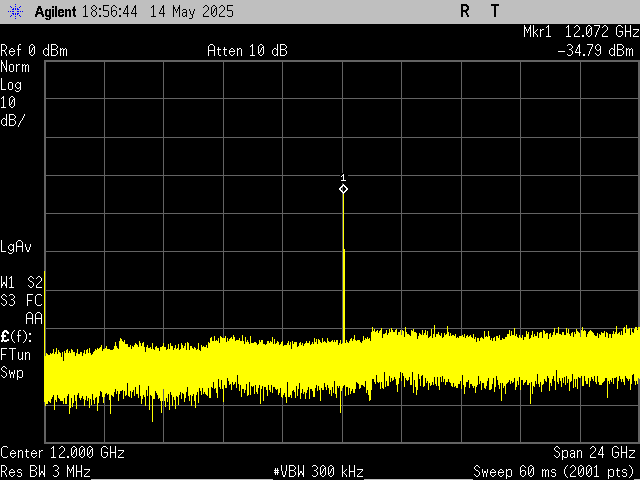Screen dimensions: 640x480
Task: Click the marker 1 diamond on the peak
Action: [343, 189]
